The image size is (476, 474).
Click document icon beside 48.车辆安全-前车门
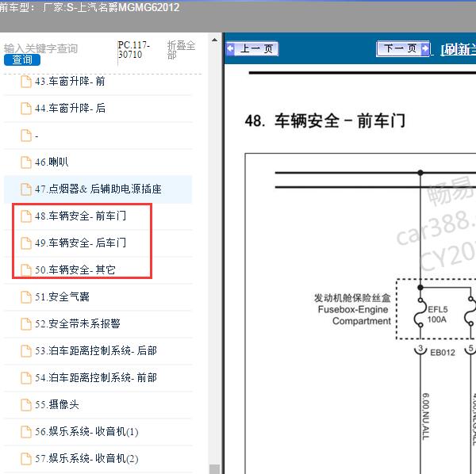tap(26, 216)
